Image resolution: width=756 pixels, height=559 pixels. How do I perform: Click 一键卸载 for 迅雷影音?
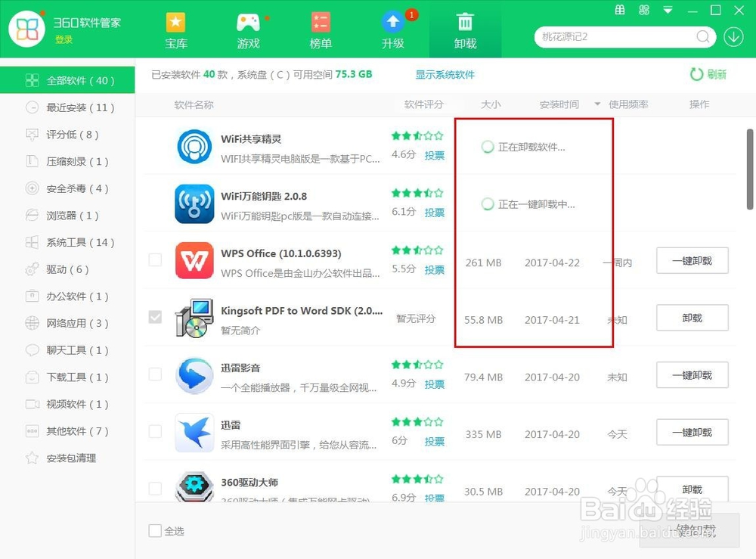pos(692,375)
